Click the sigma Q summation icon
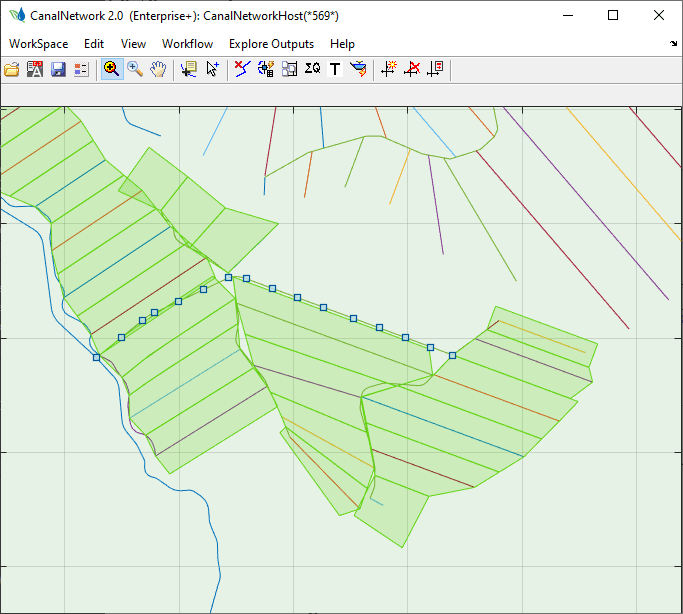This screenshot has width=683, height=614. pyautogui.click(x=312, y=69)
